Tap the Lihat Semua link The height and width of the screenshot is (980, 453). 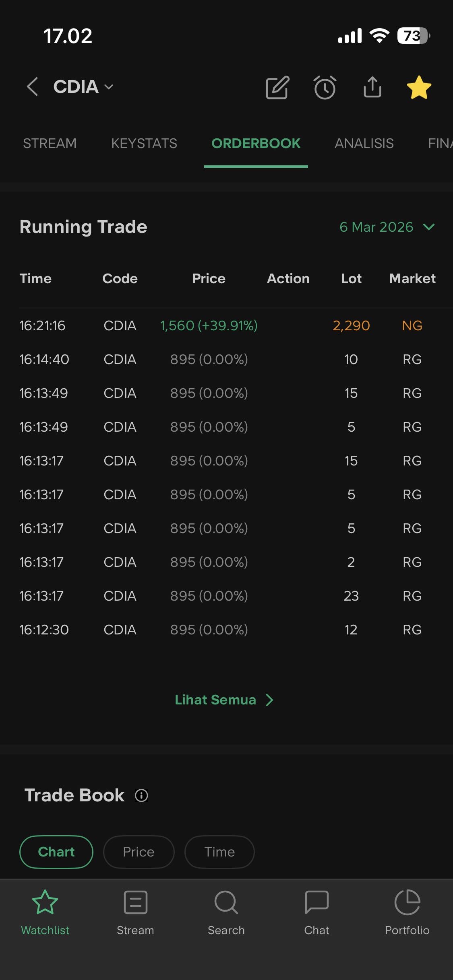[224, 700]
